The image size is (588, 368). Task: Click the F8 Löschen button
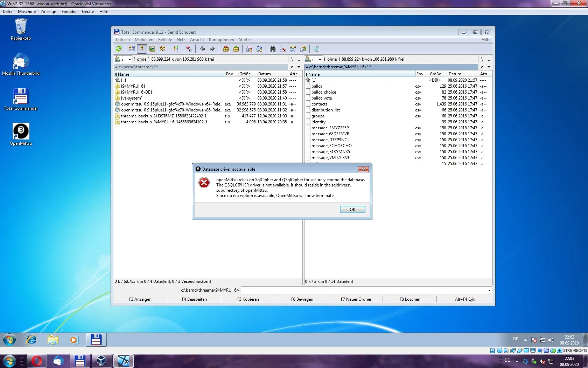point(410,299)
